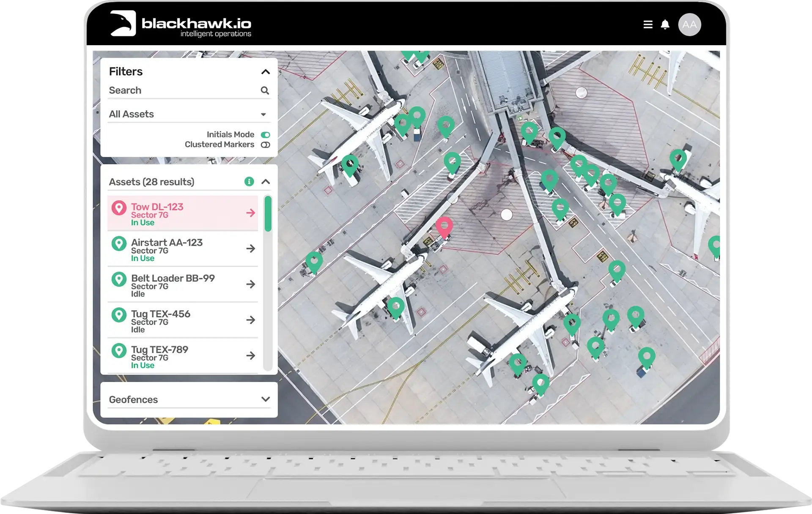
Task: Collapse the Assets results panel
Action: coord(265,182)
